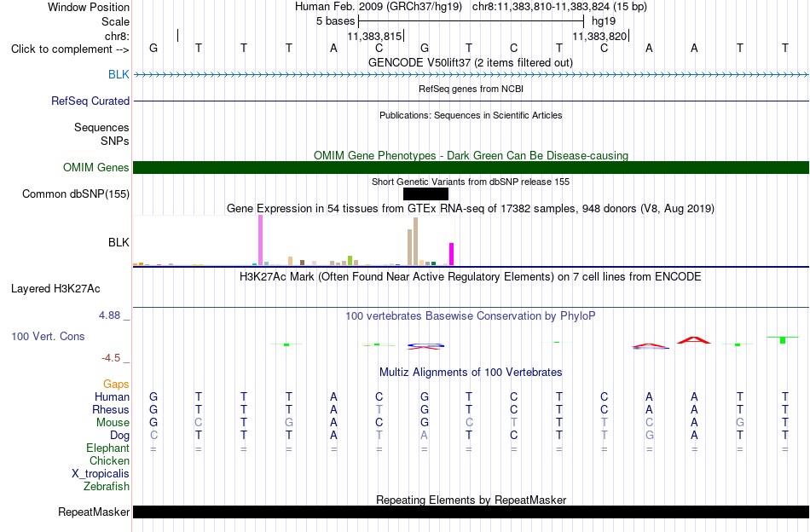Click the Chicken species label
Screen dimensions: 810x532
(x=109, y=460)
